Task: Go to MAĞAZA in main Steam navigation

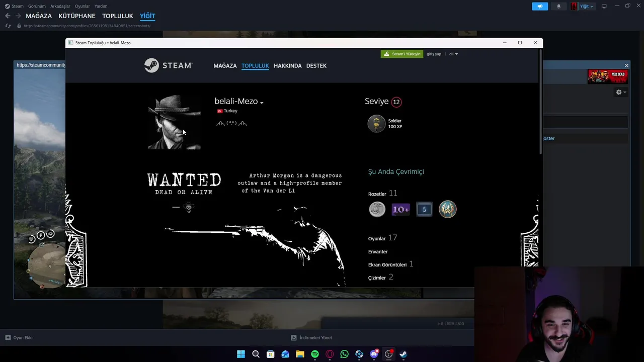Action: [39, 16]
